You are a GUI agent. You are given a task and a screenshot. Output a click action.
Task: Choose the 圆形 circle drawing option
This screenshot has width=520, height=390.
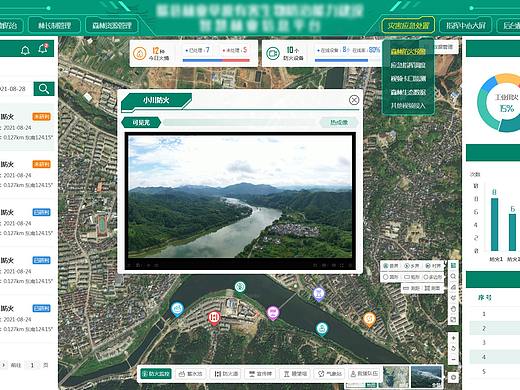click(391, 277)
